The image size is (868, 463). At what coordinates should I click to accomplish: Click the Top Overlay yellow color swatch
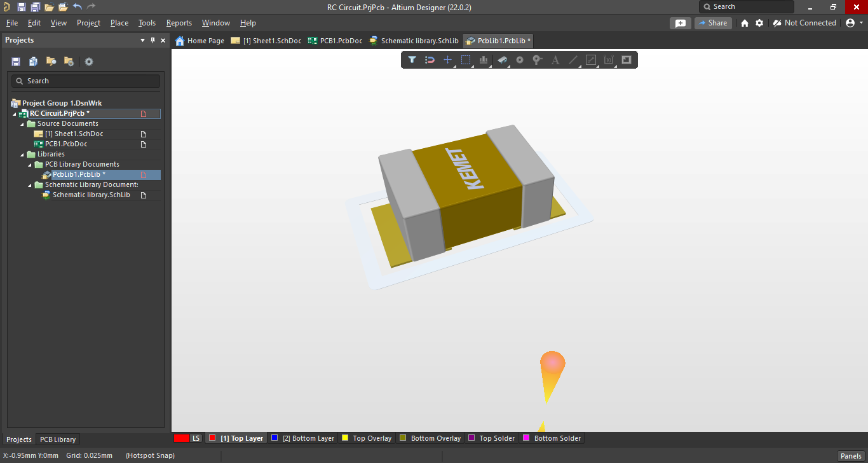345,438
